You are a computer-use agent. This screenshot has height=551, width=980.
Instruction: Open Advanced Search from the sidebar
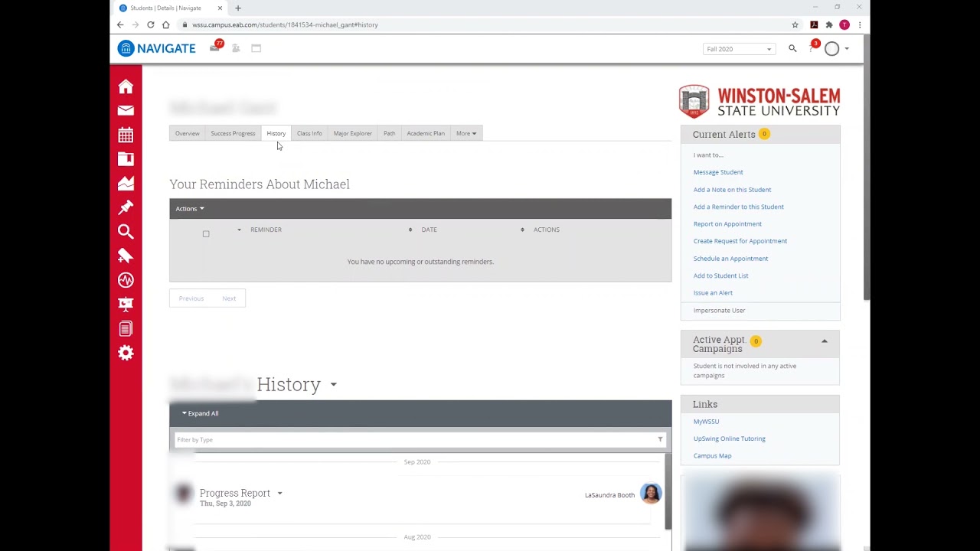point(126,231)
